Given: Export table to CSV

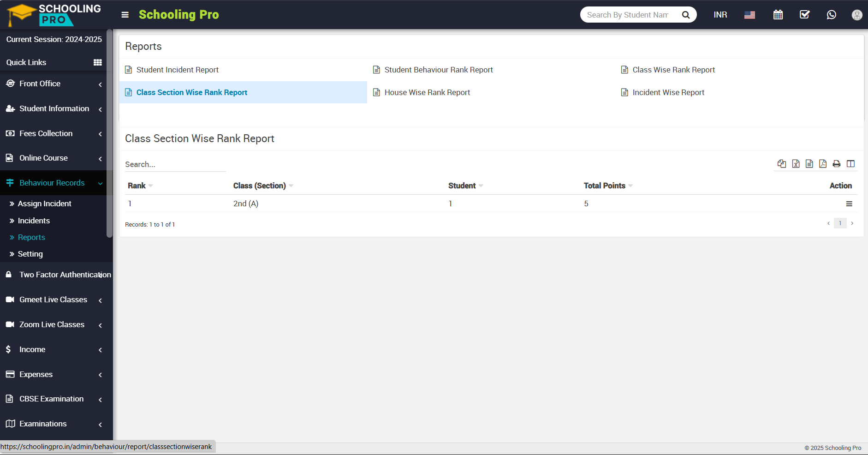Looking at the screenshot, I should 809,164.
